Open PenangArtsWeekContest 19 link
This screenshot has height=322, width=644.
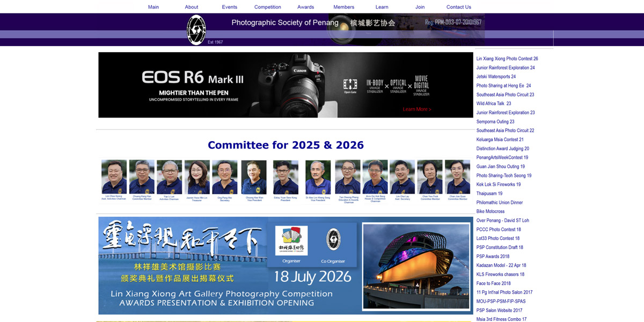click(x=502, y=158)
